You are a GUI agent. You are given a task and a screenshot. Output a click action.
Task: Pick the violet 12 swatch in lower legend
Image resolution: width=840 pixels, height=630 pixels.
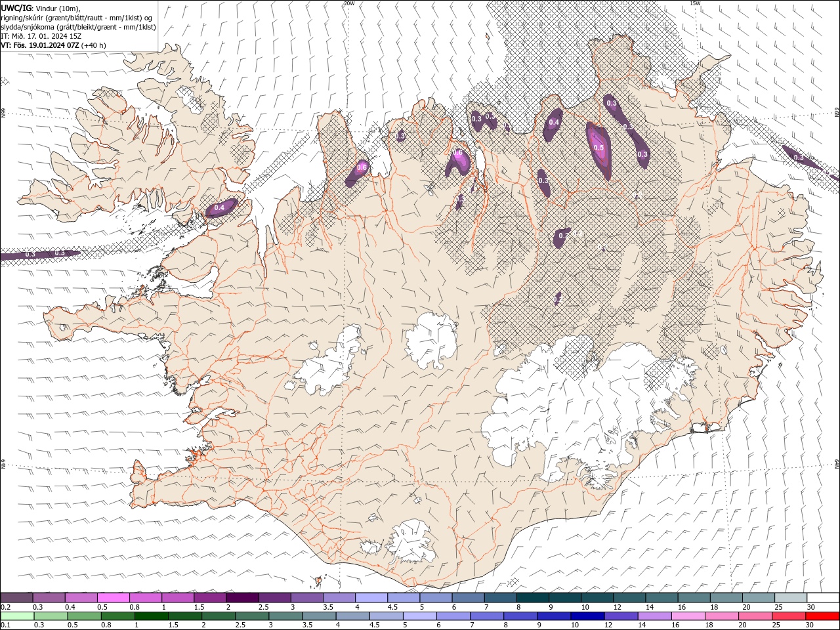point(621,616)
